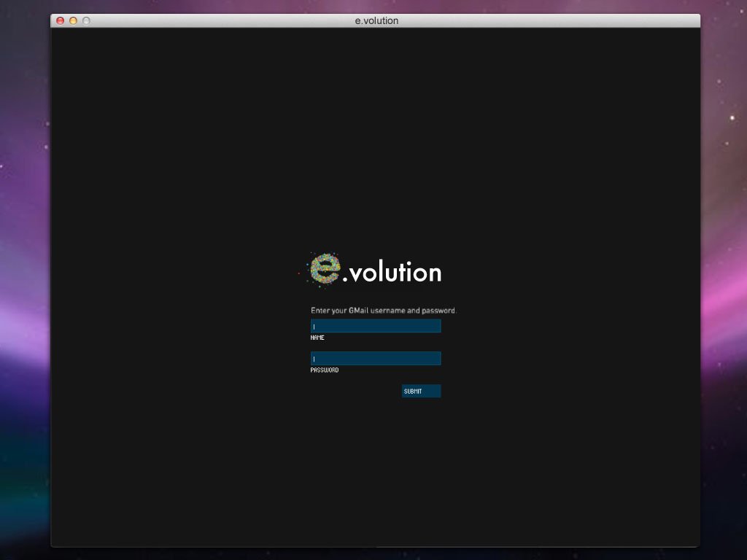Image resolution: width=747 pixels, height=560 pixels.
Task: Minimize the e.volution window
Action: 73,20
